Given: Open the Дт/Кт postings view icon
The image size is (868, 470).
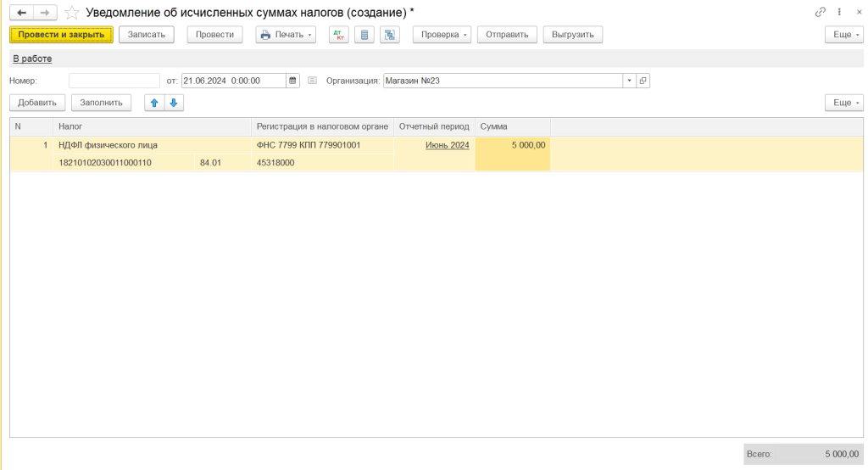Looking at the screenshot, I should [x=339, y=35].
